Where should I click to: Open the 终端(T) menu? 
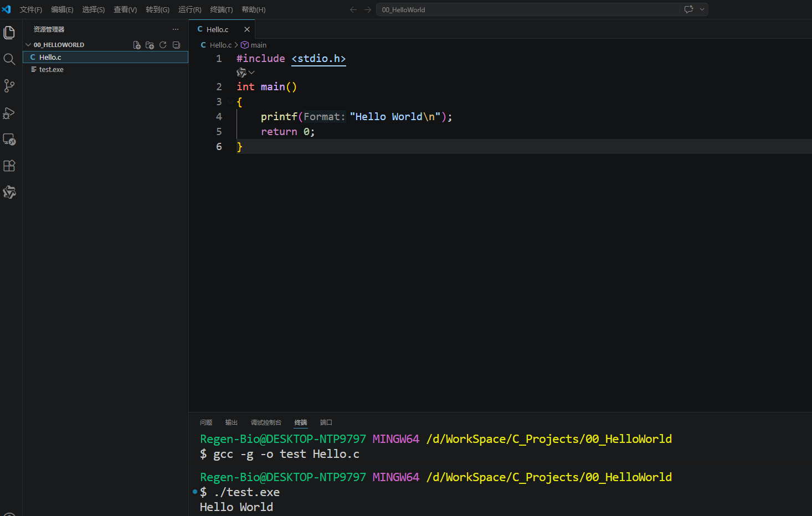pos(222,9)
